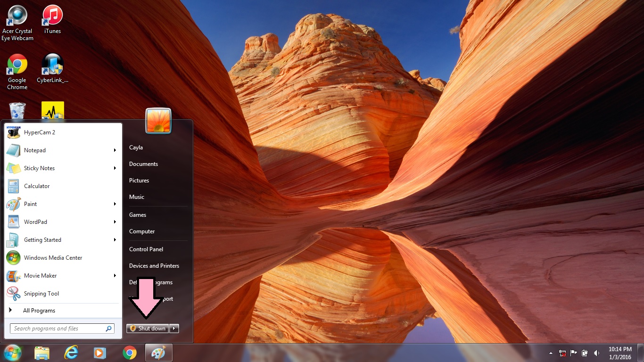The width and height of the screenshot is (644, 362).
Task: Open the Shut down options arrow
Action: coord(174,329)
